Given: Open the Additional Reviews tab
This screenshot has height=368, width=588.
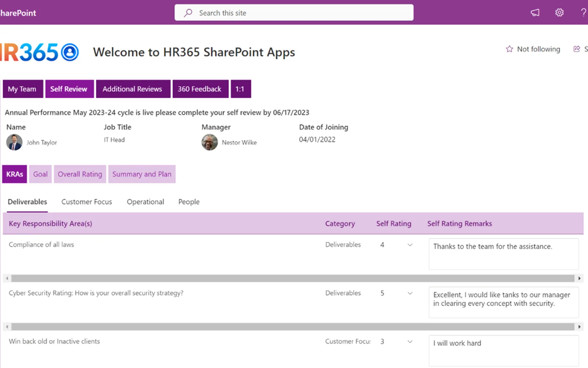Looking at the screenshot, I should (133, 89).
